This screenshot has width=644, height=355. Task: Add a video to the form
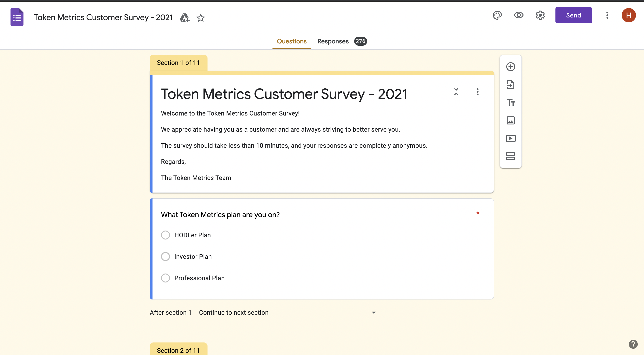coord(511,138)
